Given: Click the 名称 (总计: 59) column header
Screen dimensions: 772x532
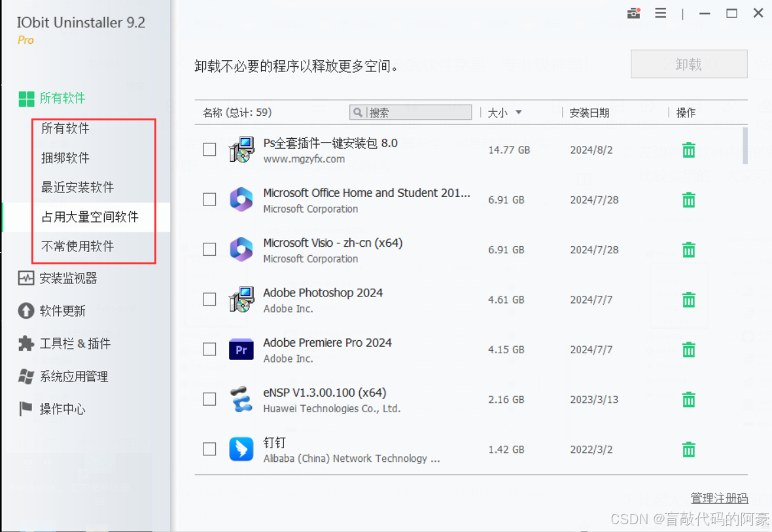Looking at the screenshot, I should 237,113.
